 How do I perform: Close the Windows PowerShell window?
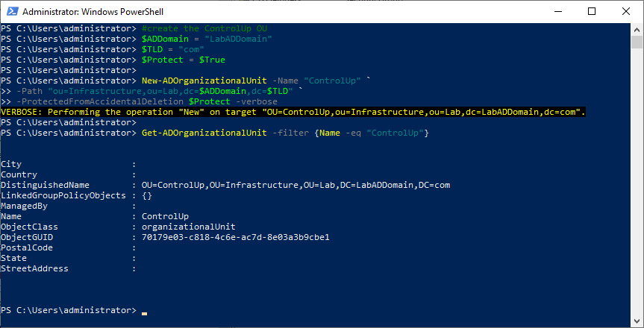point(625,11)
